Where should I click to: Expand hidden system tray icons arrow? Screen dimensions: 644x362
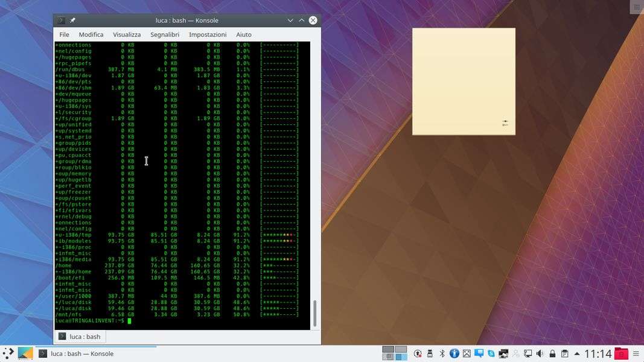click(x=577, y=354)
